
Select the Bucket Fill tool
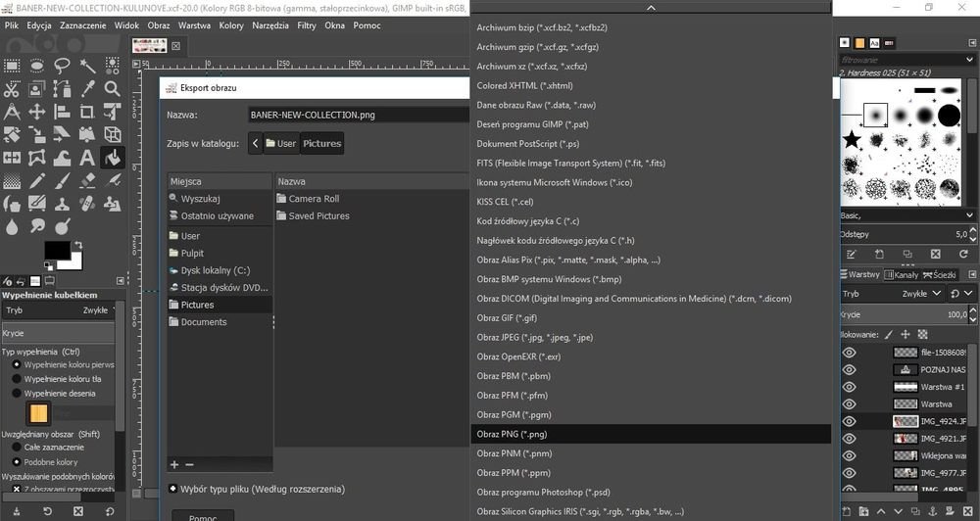point(113,158)
